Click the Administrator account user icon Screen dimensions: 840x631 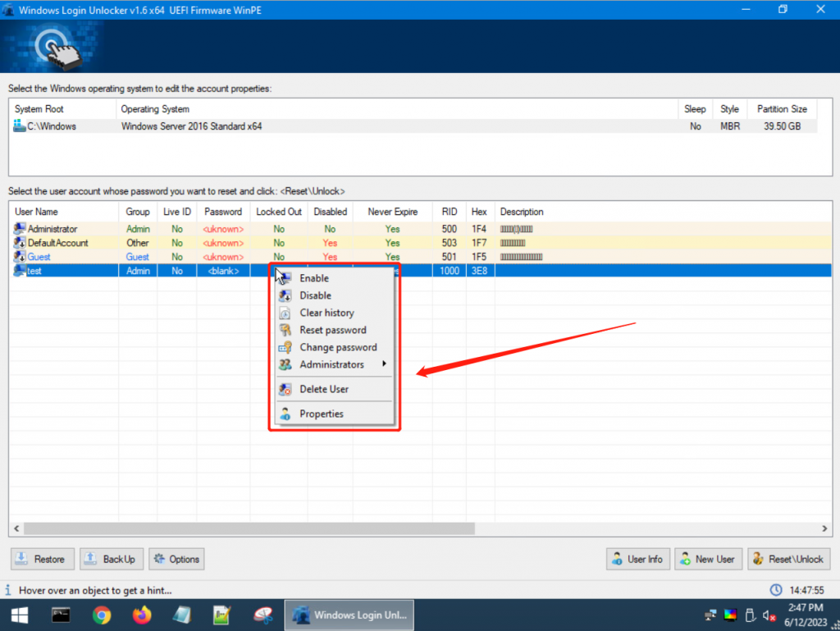click(20, 229)
